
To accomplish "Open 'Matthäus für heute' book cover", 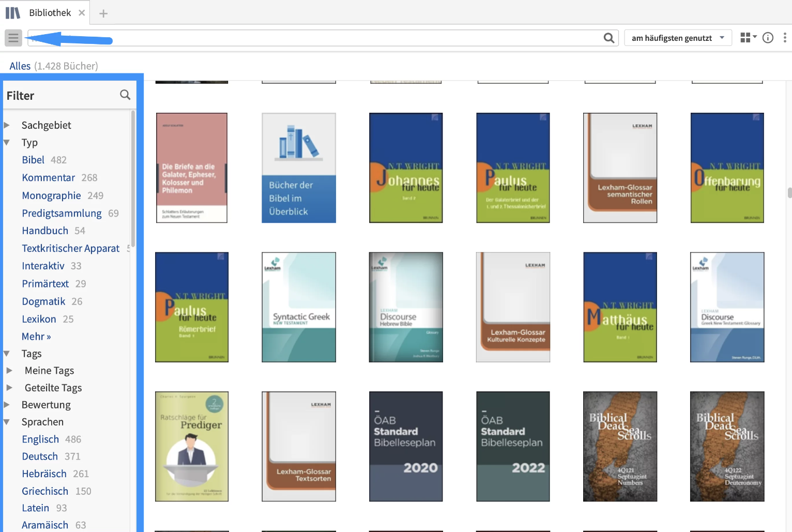I will tap(620, 307).
